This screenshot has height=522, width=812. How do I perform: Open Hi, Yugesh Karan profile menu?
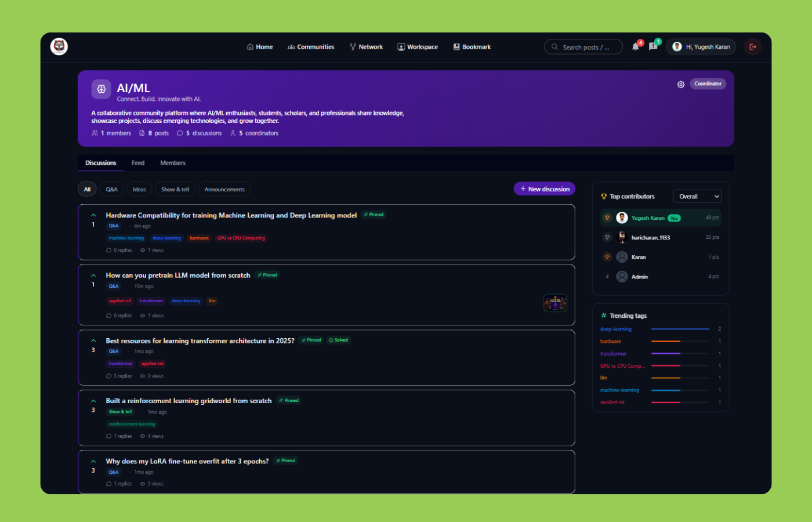701,47
